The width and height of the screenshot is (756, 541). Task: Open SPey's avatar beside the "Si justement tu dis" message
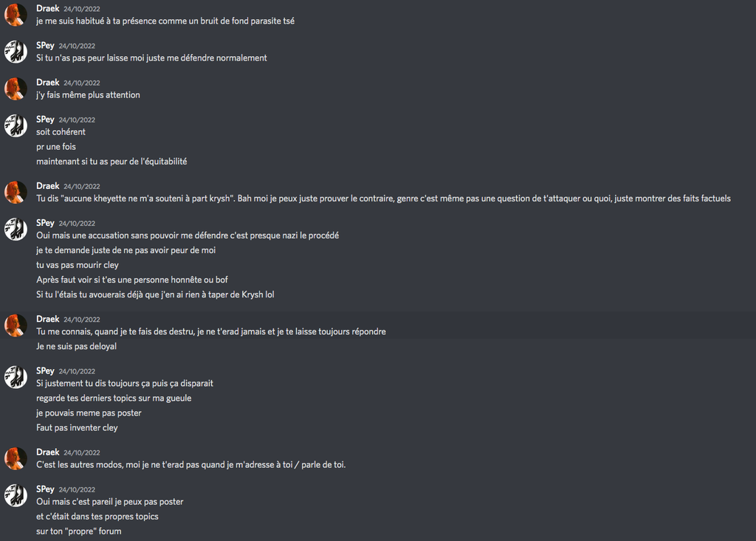pos(16,376)
